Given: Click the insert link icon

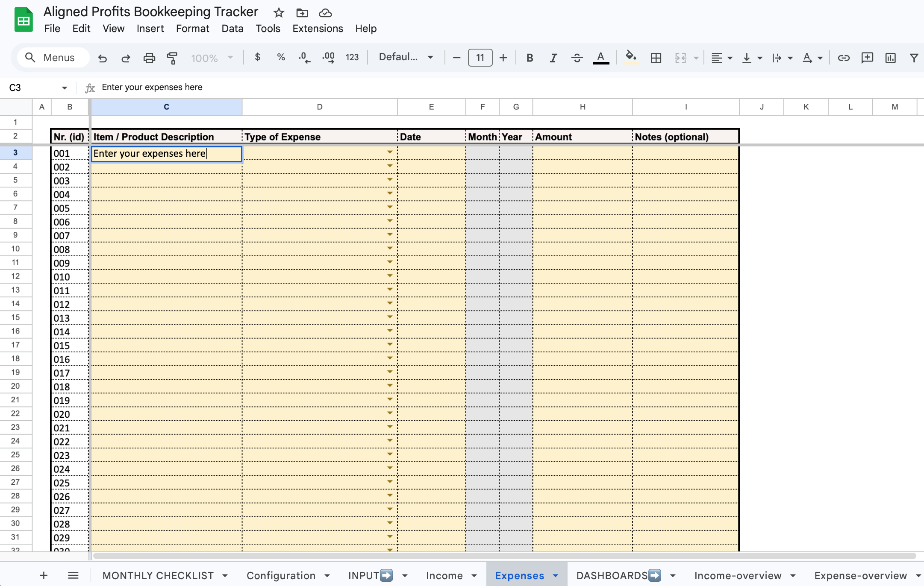Looking at the screenshot, I should pyautogui.click(x=843, y=58).
